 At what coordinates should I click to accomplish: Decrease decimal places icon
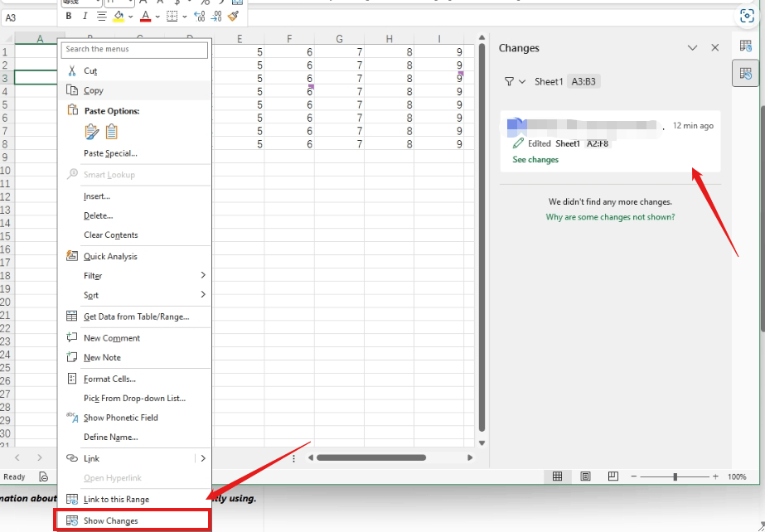pos(215,16)
